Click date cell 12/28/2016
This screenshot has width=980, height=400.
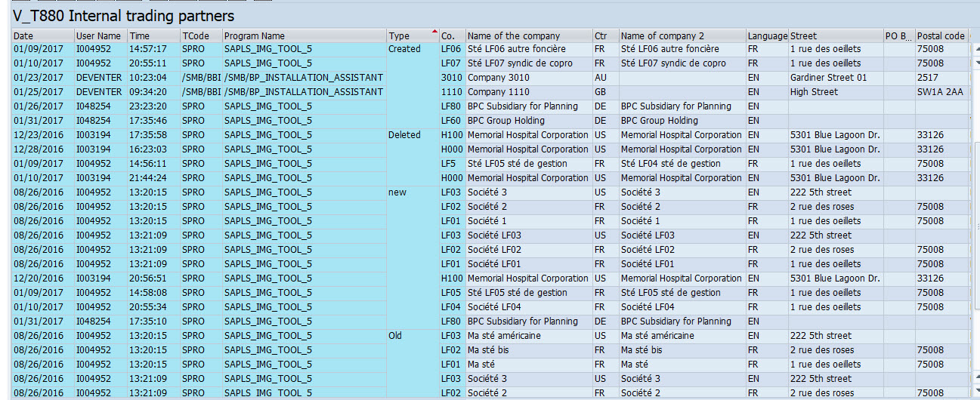pos(42,149)
